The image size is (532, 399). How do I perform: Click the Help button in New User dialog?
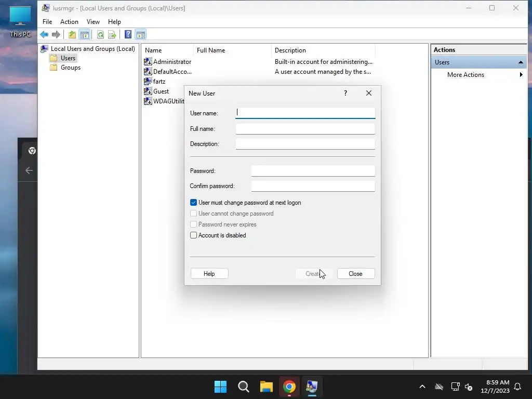click(x=209, y=273)
